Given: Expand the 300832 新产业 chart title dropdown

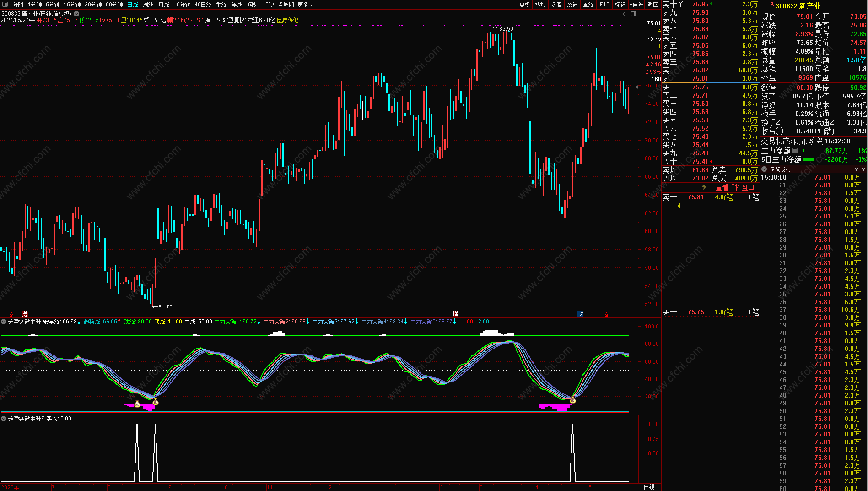Looking at the screenshot, I should 77,14.
